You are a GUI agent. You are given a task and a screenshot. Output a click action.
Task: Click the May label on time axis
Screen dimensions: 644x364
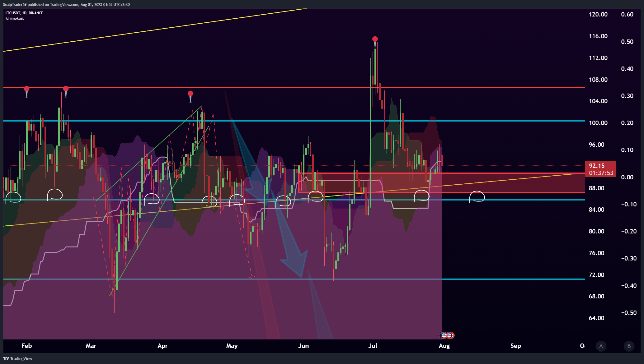pos(232,346)
